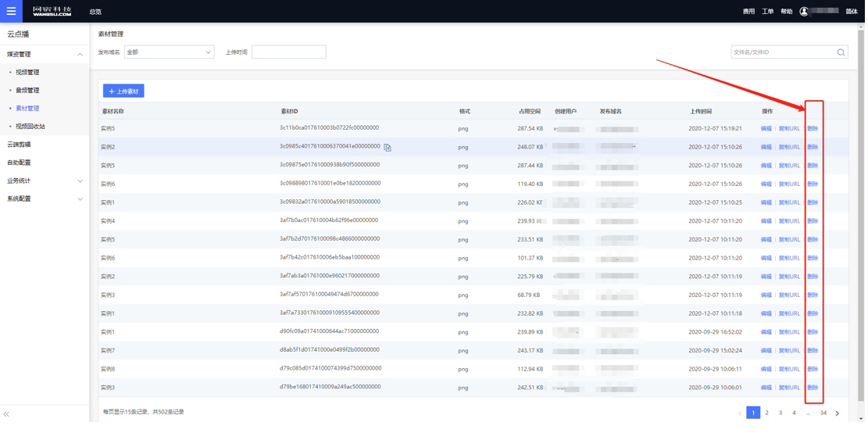Delete the 287.54 KB material row
Screen dimensions: 868x433
[x=812, y=128]
